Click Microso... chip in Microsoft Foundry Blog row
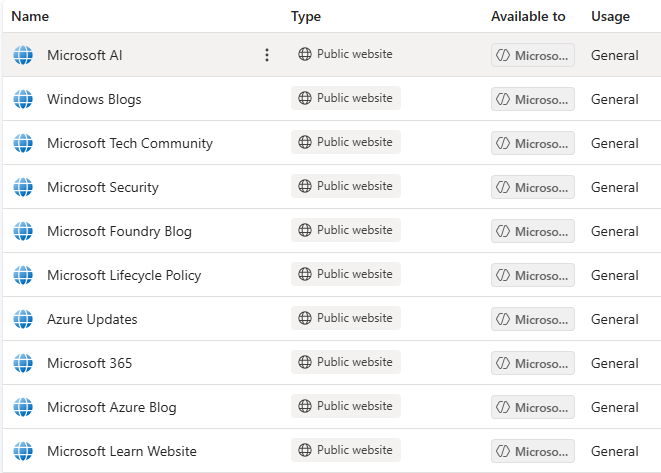 (533, 231)
